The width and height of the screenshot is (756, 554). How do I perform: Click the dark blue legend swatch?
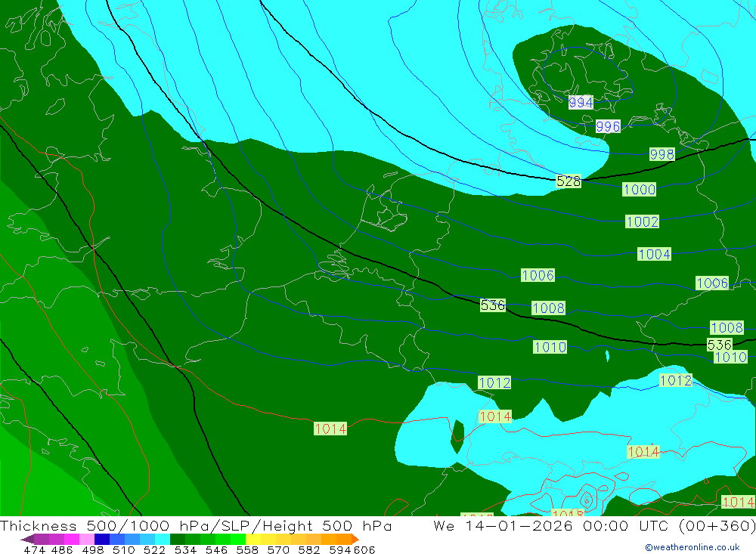click(x=102, y=539)
